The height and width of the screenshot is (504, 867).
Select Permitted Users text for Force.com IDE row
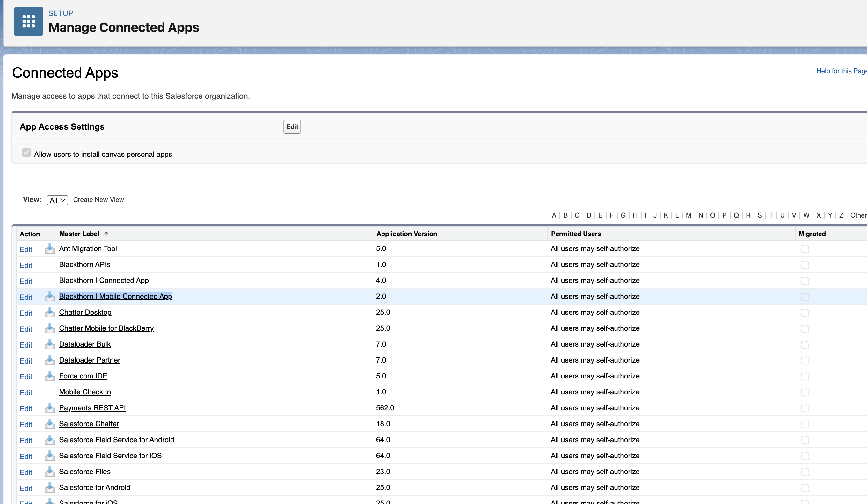point(595,376)
